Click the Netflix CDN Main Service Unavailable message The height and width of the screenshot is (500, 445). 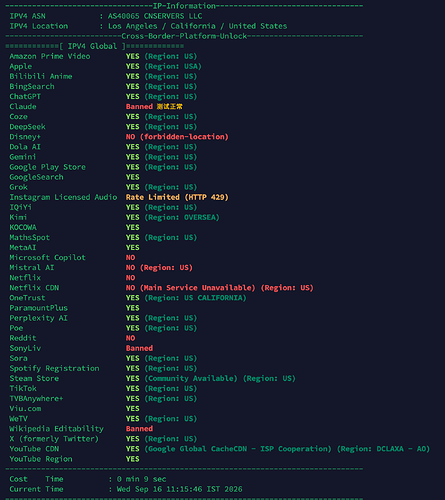[x=198, y=288]
